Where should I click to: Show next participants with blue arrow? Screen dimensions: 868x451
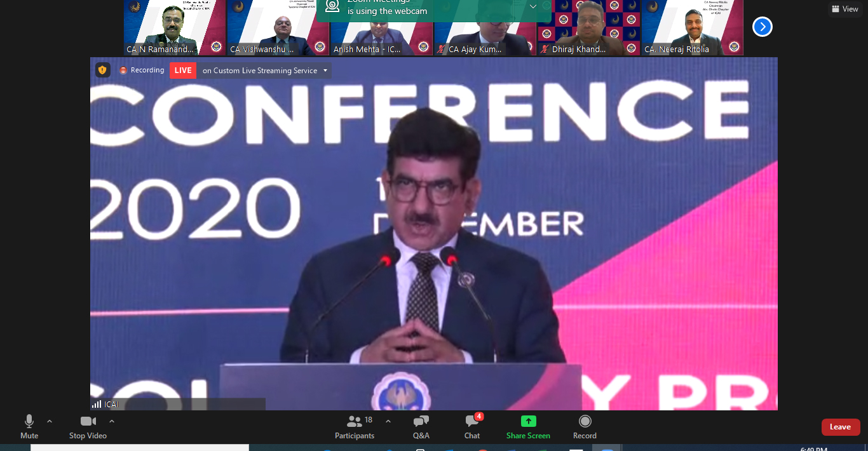pos(762,27)
